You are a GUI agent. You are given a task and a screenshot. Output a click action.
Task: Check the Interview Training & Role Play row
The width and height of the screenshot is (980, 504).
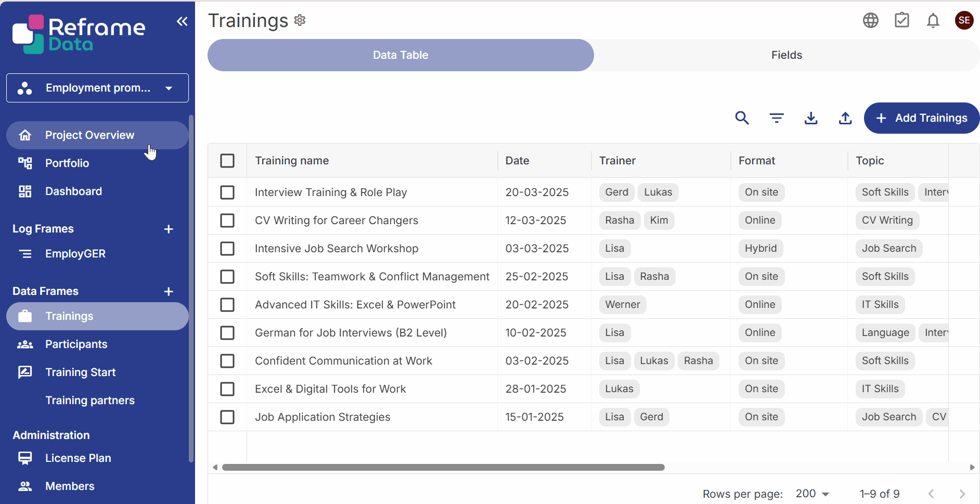pos(227,192)
